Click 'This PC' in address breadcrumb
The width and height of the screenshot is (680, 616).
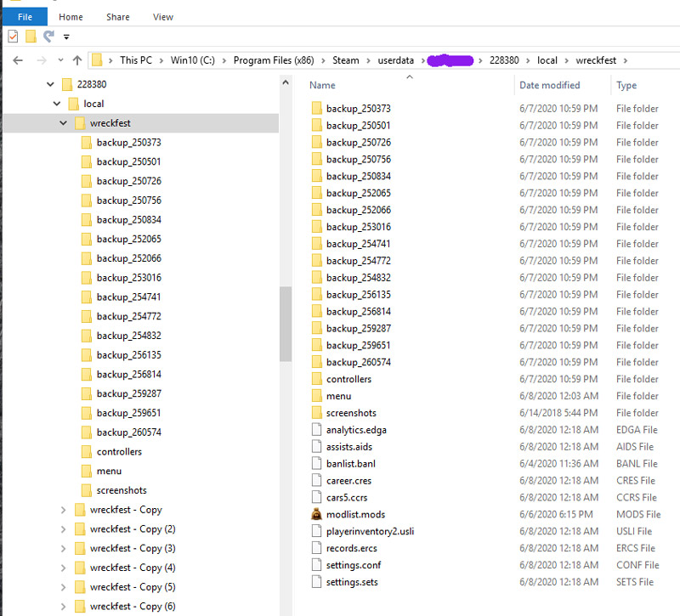coord(136,60)
